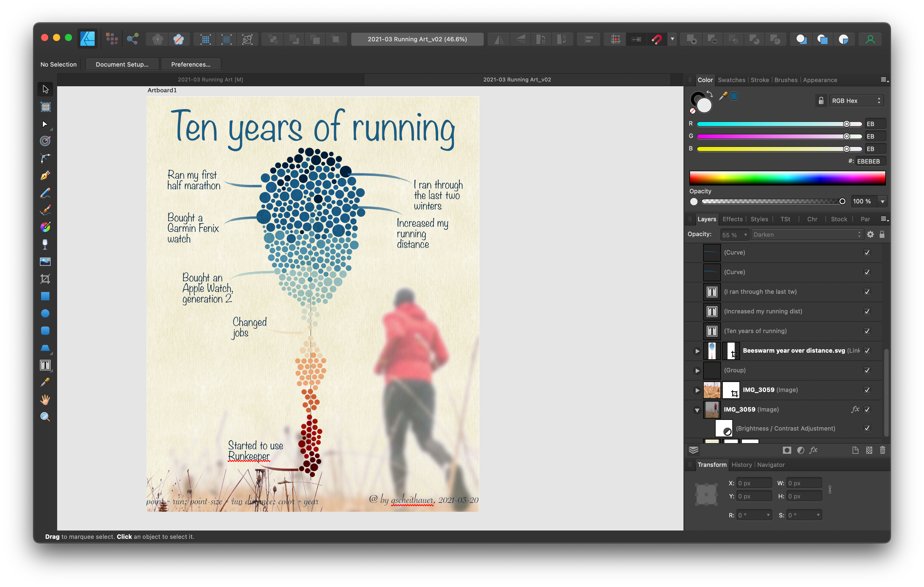Viewport: 924px width, 587px height.
Task: Click the Document Setup... button
Action: [122, 65]
